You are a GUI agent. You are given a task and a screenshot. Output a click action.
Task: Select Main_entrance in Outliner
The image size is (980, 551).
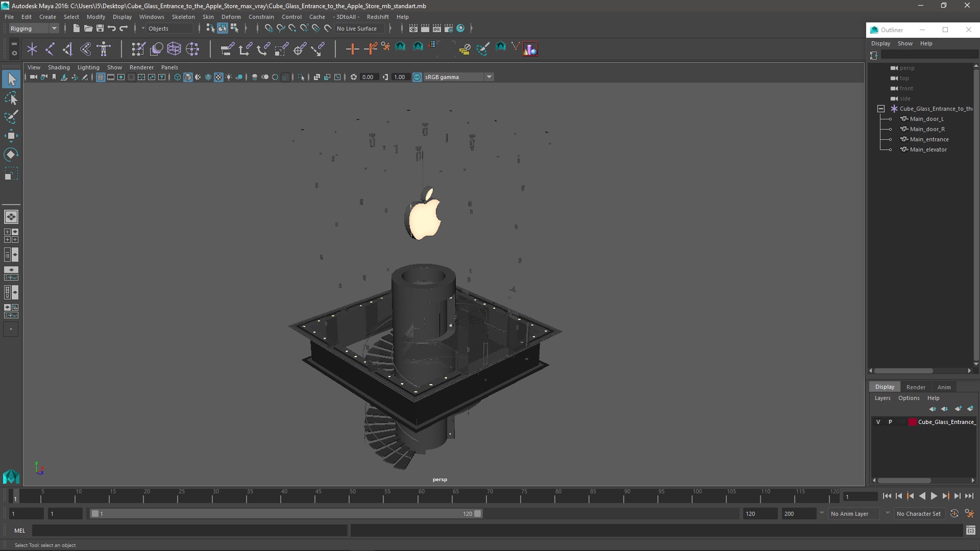tap(929, 139)
